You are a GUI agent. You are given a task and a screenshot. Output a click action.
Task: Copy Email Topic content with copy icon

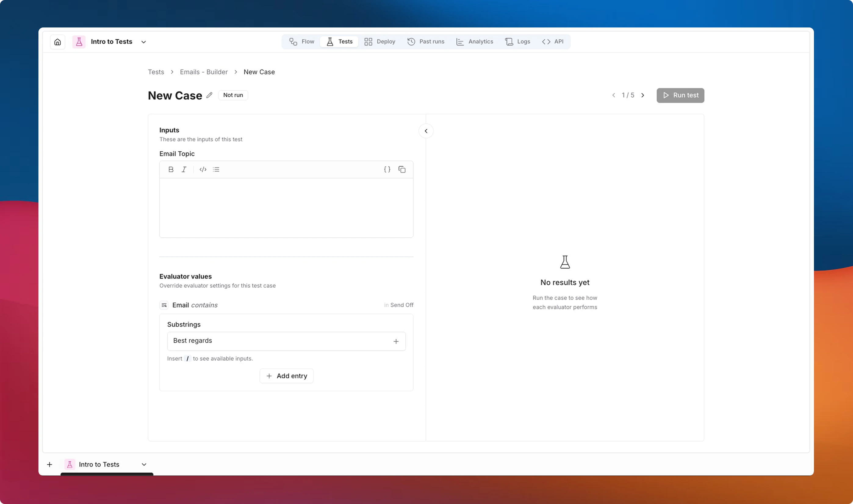(x=402, y=169)
